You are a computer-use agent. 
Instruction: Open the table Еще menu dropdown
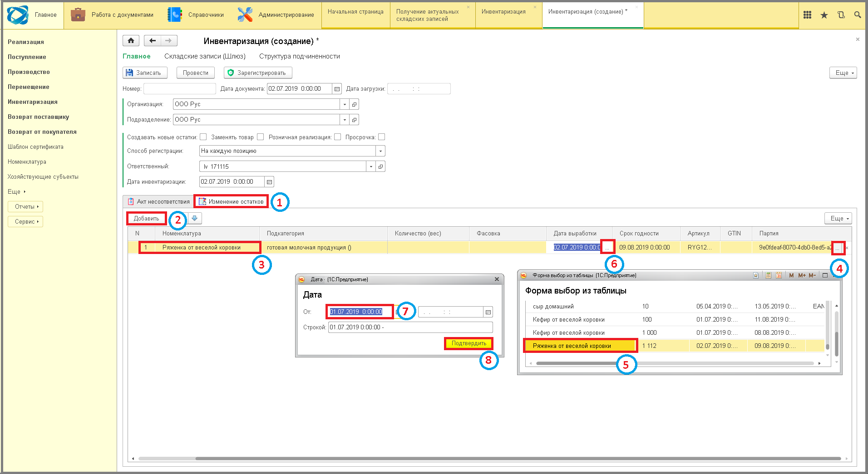838,219
